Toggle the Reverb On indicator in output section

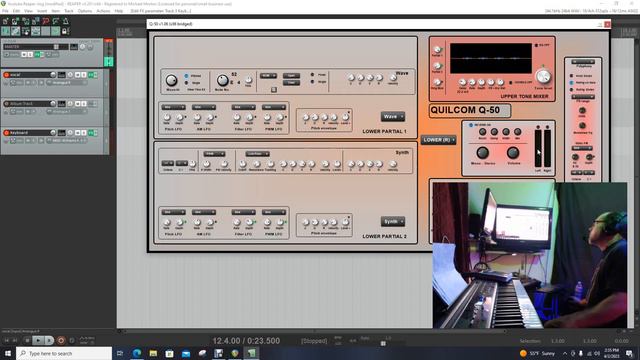(471, 125)
